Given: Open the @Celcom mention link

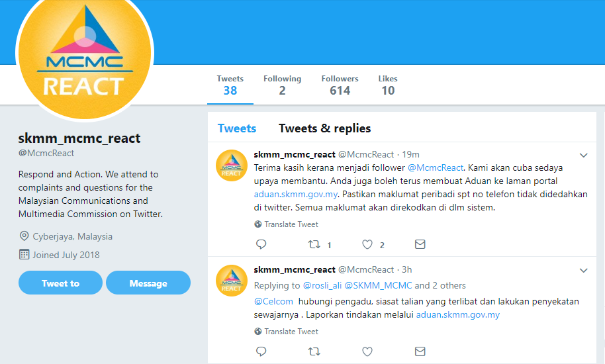Looking at the screenshot, I should tap(274, 301).
